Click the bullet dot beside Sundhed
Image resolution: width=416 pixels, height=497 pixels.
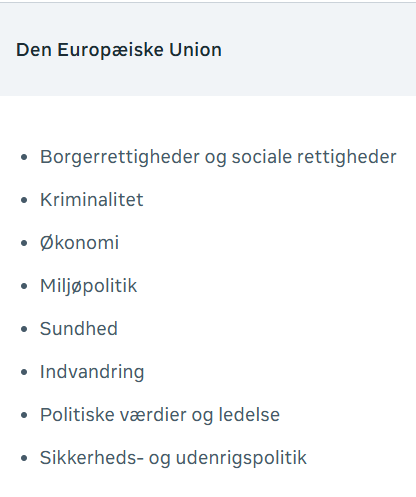pyautogui.click(x=24, y=329)
